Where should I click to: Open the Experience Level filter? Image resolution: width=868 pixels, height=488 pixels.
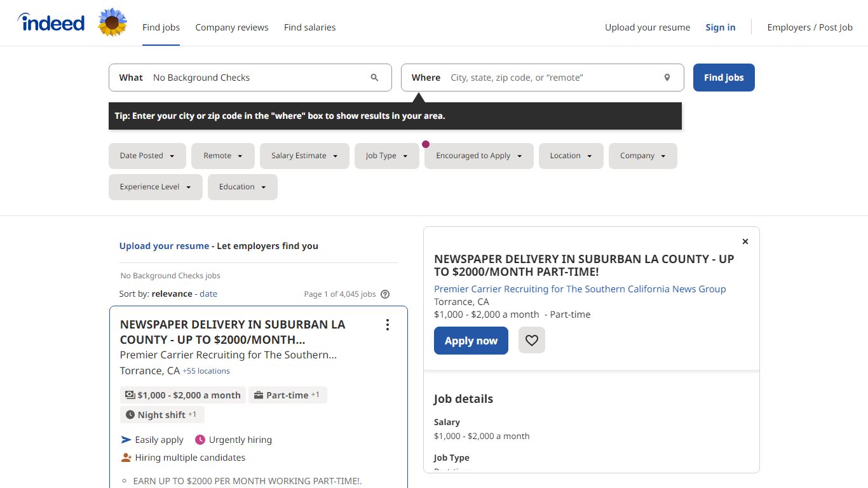point(156,187)
